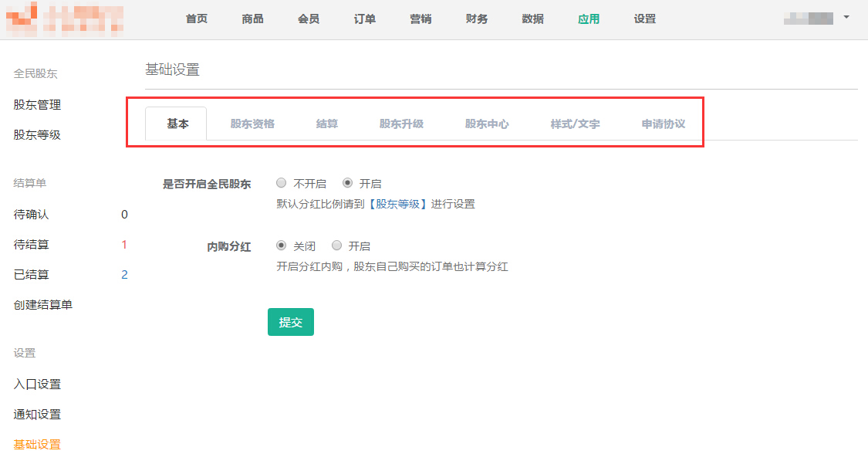Open 股东管理 in the sidebar
The width and height of the screenshot is (868, 454).
click(x=37, y=105)
